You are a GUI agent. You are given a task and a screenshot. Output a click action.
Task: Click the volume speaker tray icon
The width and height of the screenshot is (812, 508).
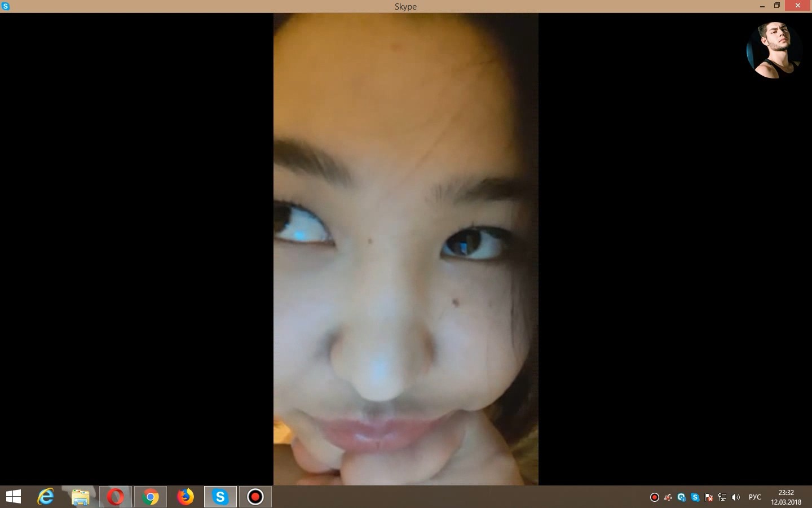coord(736,497)
